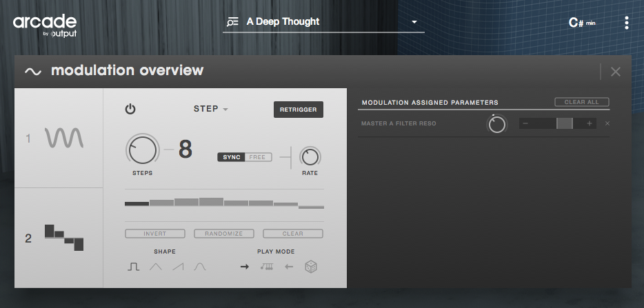The height and width of the screenshot is (308, 644).
Task: Open the STEP modulator type dropdown
Action: point(211,109)
